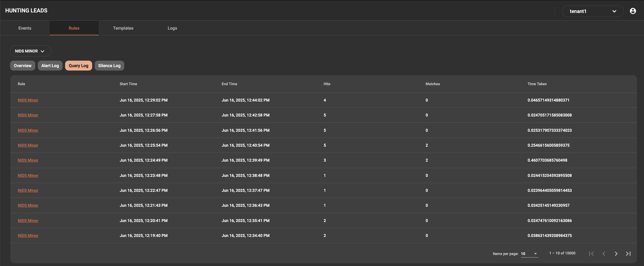Open the Alert Log view
This screenshot has height=266, width=644.
[50, 66]
